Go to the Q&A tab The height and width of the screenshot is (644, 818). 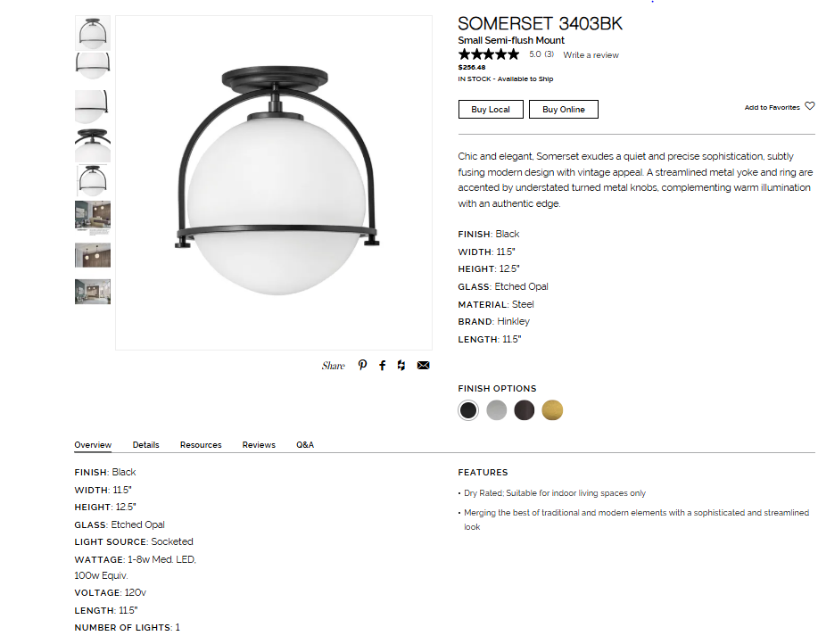(305, 445)
